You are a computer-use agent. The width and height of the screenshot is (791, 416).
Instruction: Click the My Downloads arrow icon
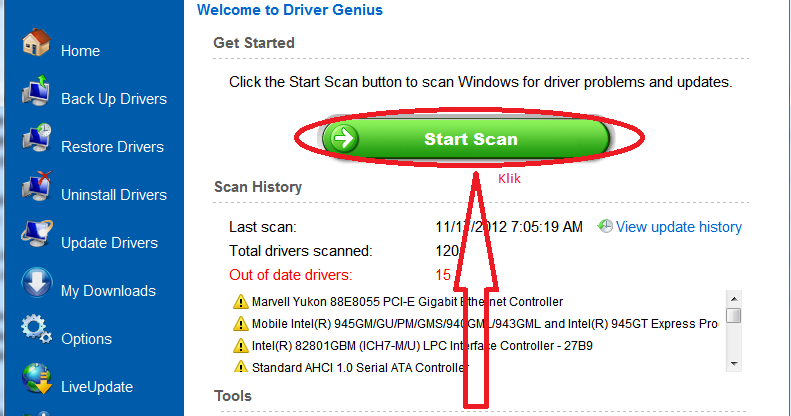(x=36, y=282)
